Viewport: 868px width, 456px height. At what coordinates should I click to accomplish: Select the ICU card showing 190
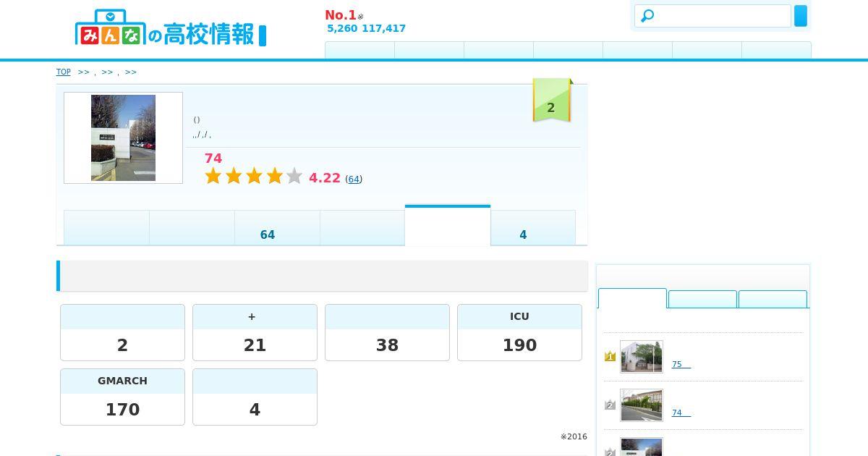(519, 332)
